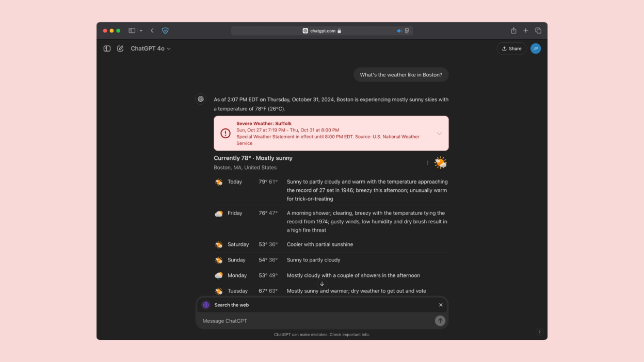Screen dimensions: 644x362
Task: Dismiss the Search the web bar
Action: click(x=441, y=305)
